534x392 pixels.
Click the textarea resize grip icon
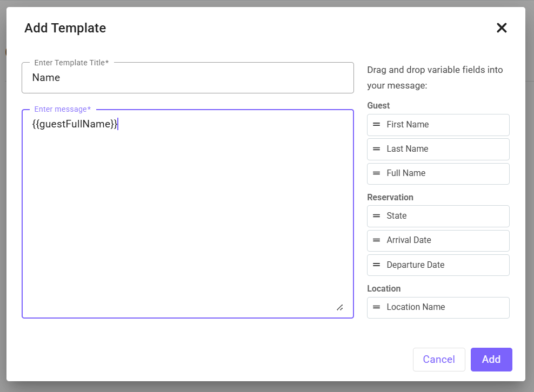(x=340, y=308)
